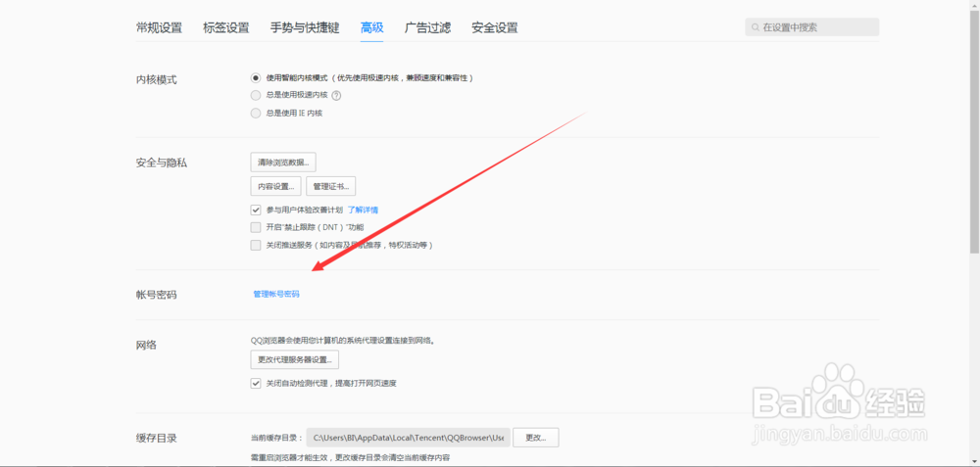The image size is (980, 467).
Task: Switch to the 标签设置 tab
Action: (x=225, y=27)
